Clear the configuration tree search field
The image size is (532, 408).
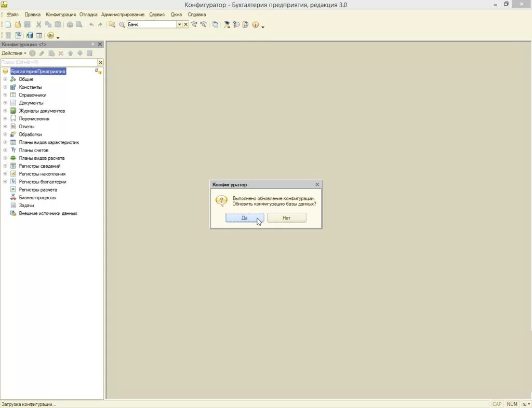[x=100, y=62]
